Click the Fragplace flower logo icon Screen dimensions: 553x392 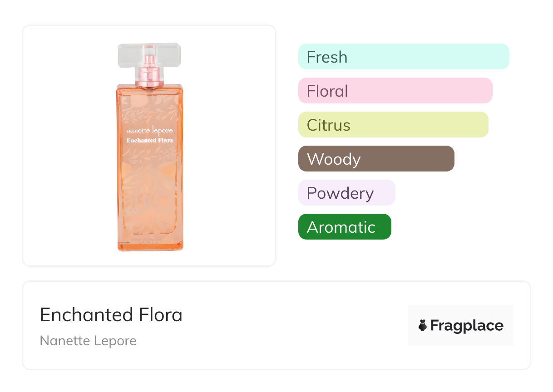pyautogui.click(x=423, y=325)
